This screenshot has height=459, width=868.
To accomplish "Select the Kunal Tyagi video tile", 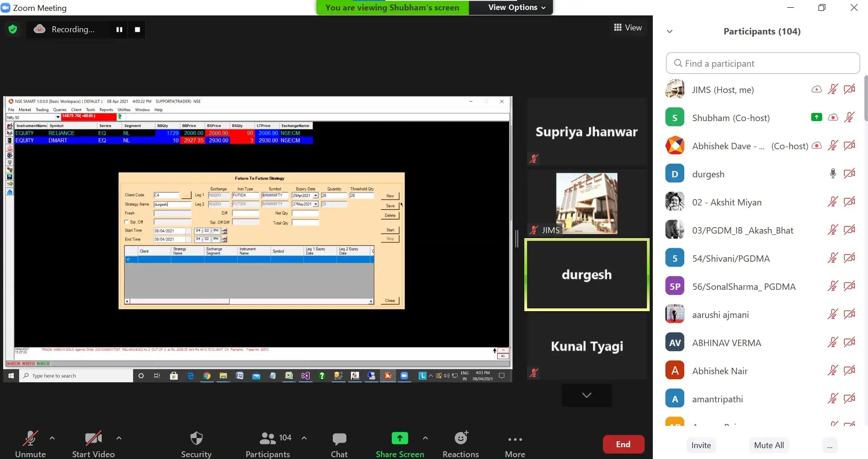I will 587,346.
